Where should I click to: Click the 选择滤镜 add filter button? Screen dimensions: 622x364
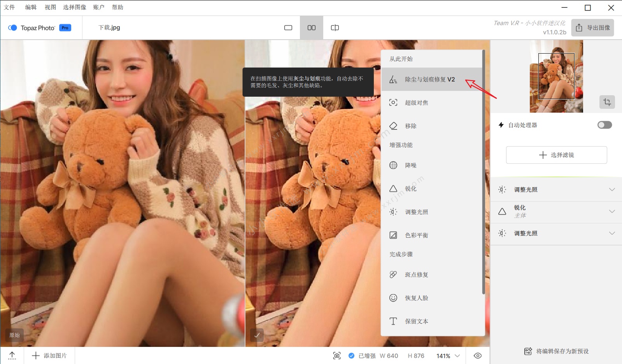tap(556, 155)
